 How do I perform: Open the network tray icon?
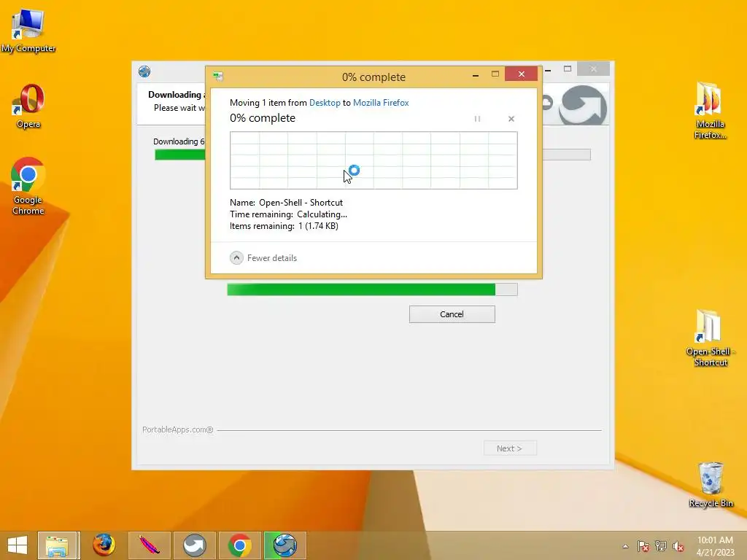click(661, 546)
